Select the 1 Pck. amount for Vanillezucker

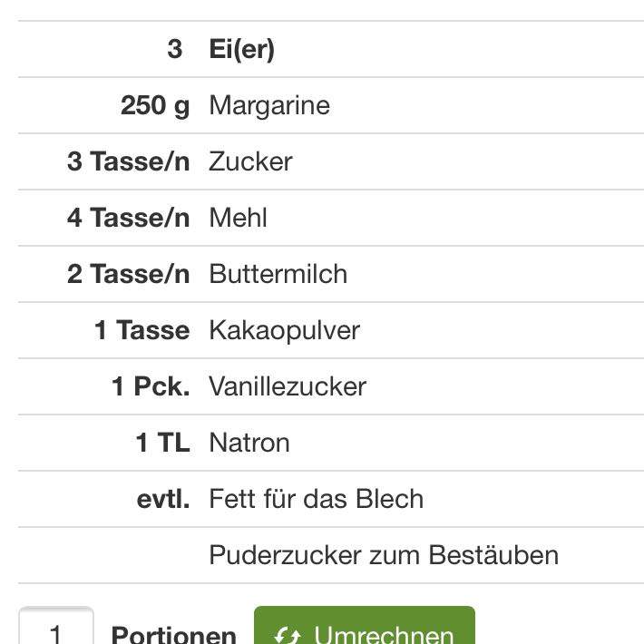151,386
